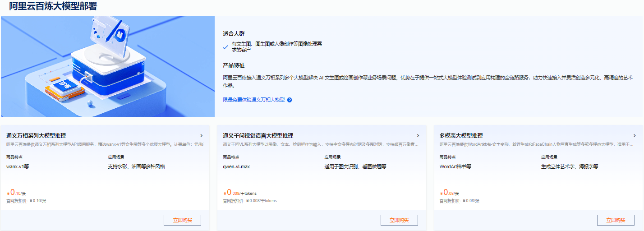The height and width of the screenshot is (231, 644).
Task: Click 商品特点 label in 通义千问视觉语言 card
Action: click(x=231, y=157)
